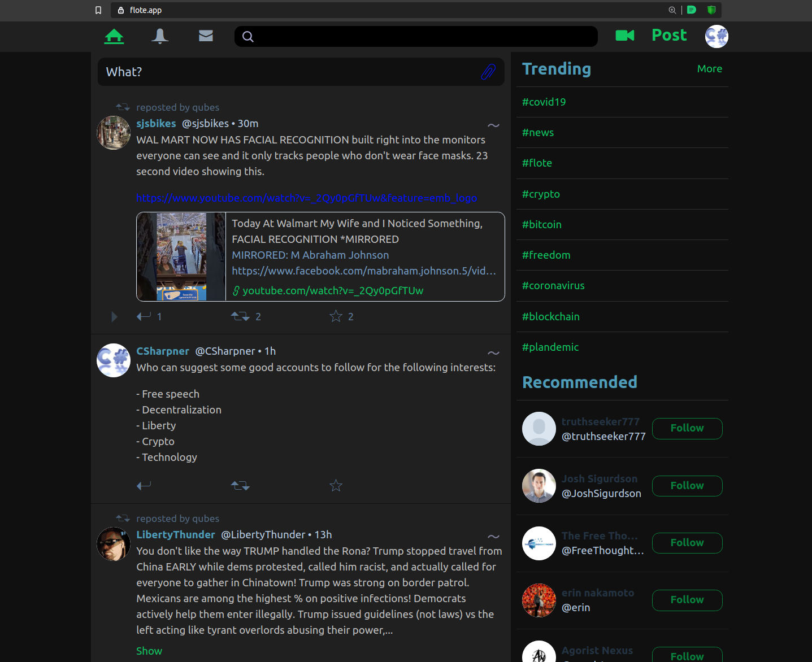Click the green Post button
Screen dimensions: 812x662
[x=669, y=35]
